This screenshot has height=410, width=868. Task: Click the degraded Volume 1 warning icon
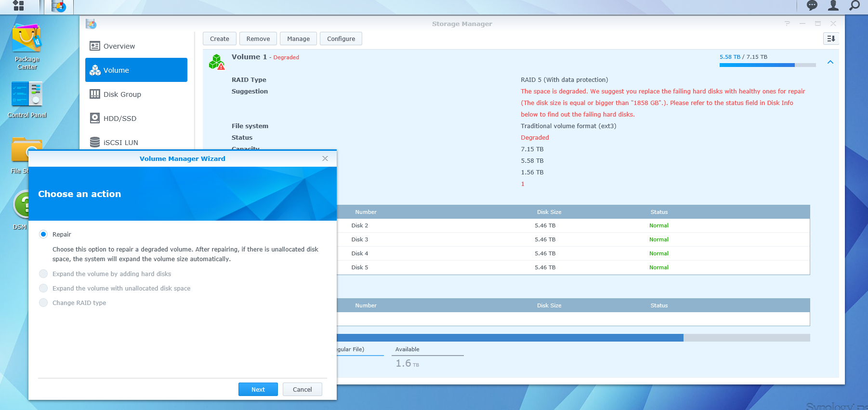tap(217, 62)
